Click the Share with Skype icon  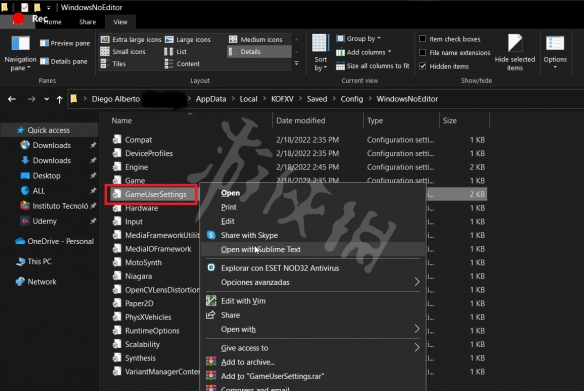(x=211, y=235)
